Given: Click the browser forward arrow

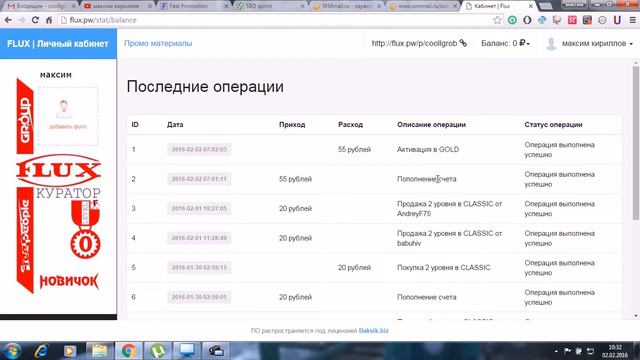Looking at the screenshot, I should pos(22,20).
